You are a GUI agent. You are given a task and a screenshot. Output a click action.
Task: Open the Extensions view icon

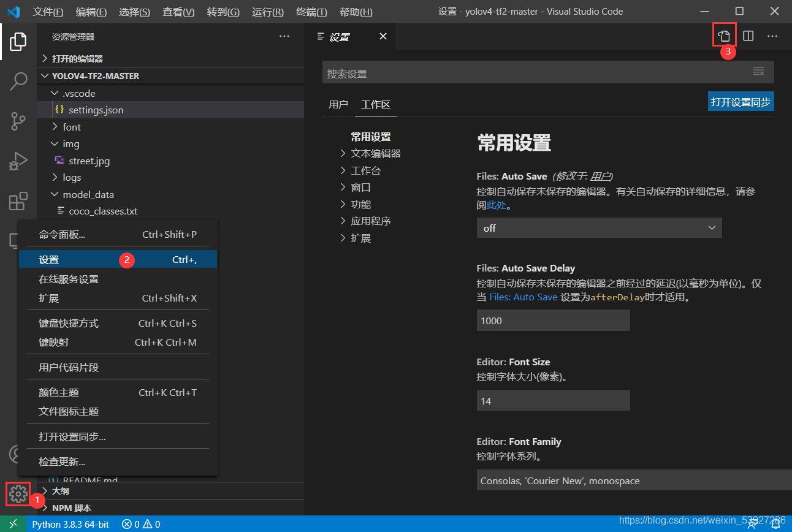[x=18, y=201]
